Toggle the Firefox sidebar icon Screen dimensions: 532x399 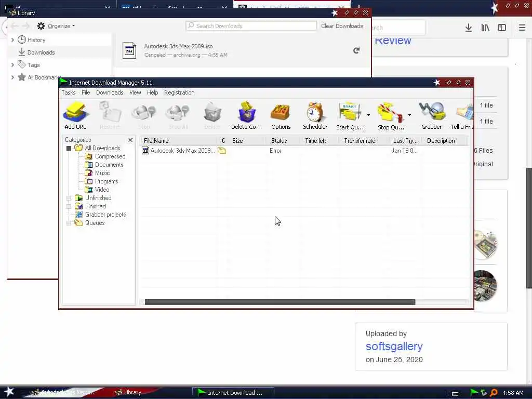[502, 28]
